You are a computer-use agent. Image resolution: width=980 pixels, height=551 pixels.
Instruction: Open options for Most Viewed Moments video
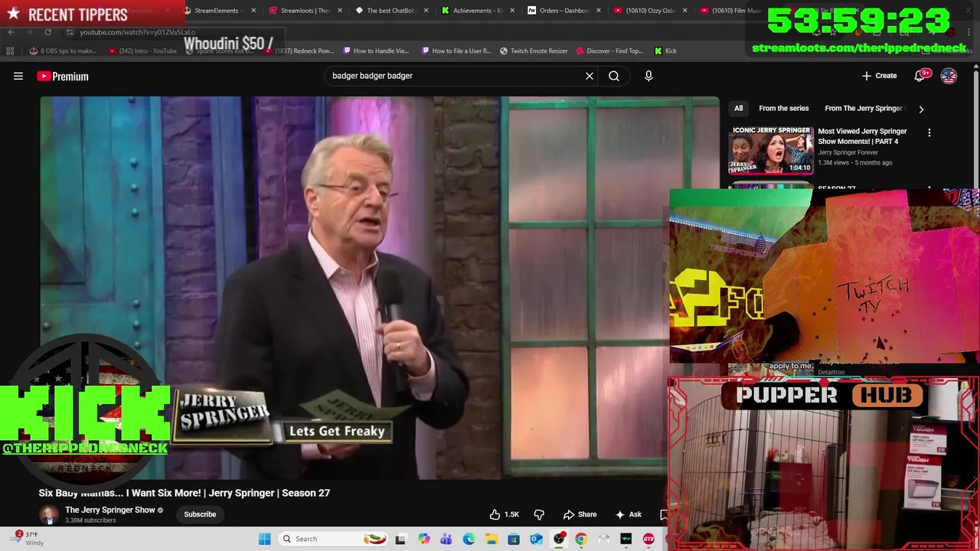[x=929, y=133]
